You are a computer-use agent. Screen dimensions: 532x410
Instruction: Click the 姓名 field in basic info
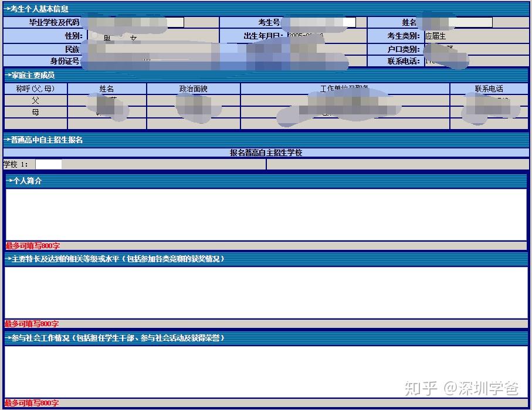(455, 22)
